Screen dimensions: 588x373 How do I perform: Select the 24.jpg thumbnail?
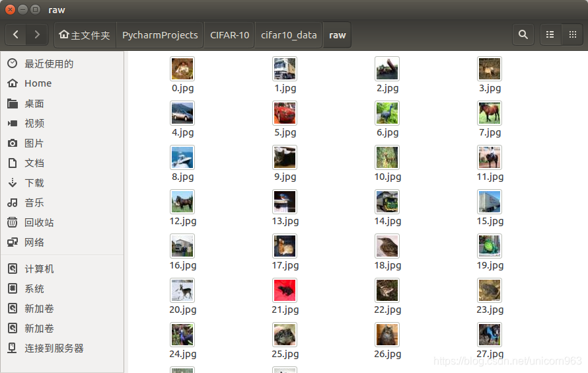182,335
